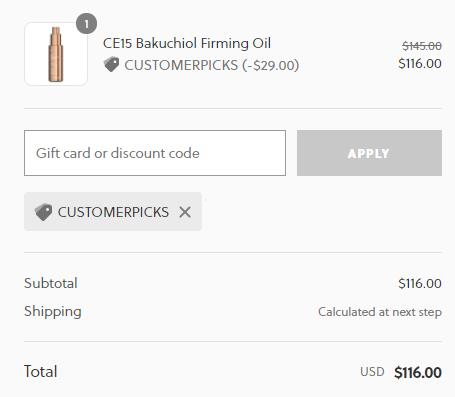Click the discounted $116.00 item price
Image resolution: width=455 pixels, height=397 pixels.
[420, 63]
